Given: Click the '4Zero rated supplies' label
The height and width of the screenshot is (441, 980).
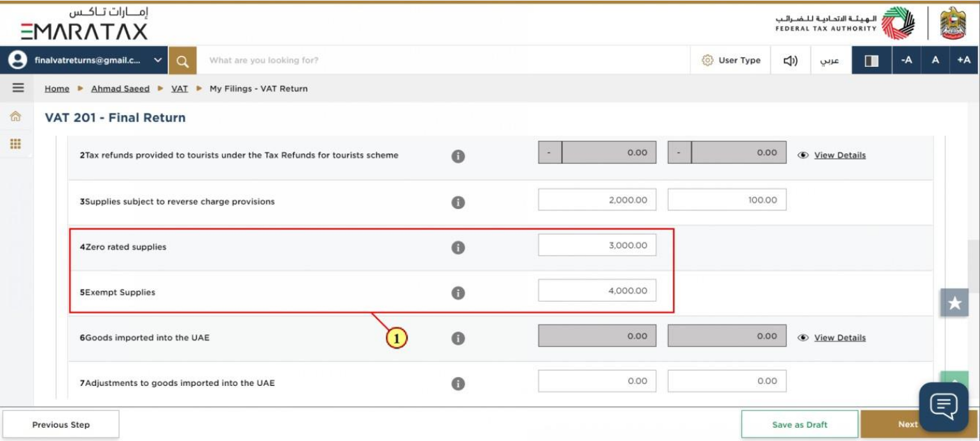Looking at the screenshot, I should 123,247.
